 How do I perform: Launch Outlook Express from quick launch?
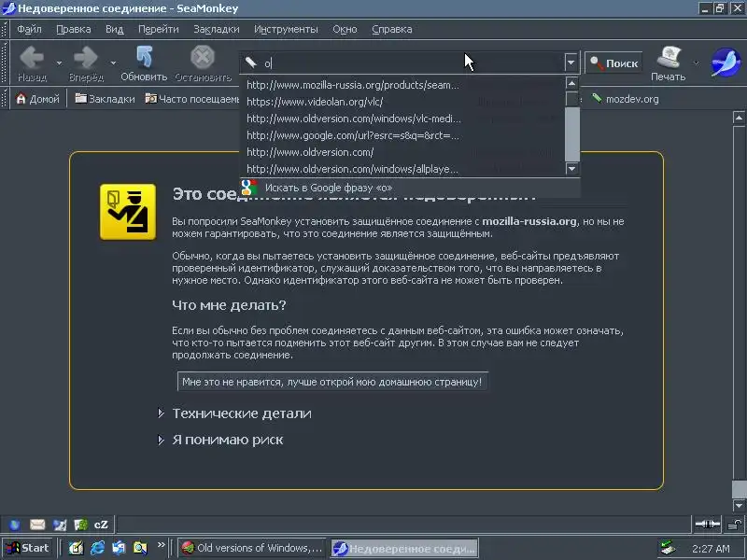tap(119, 548)
